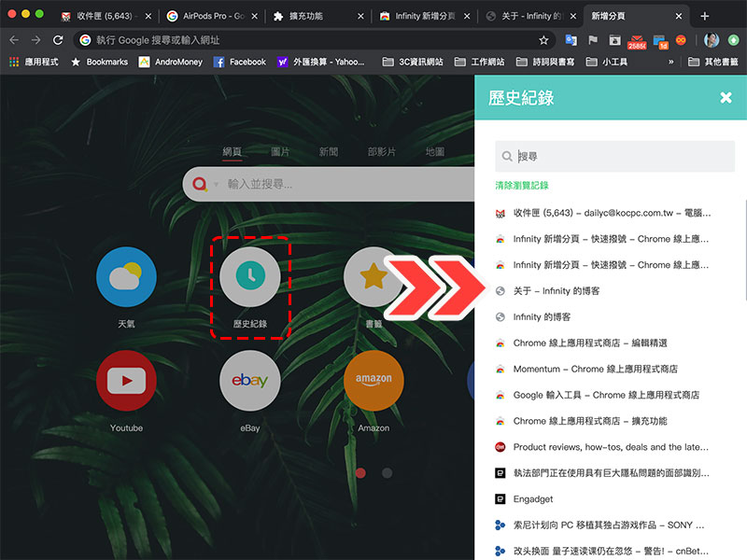
Task: Open the eBay shortcut icon
Action: (250, 381)
